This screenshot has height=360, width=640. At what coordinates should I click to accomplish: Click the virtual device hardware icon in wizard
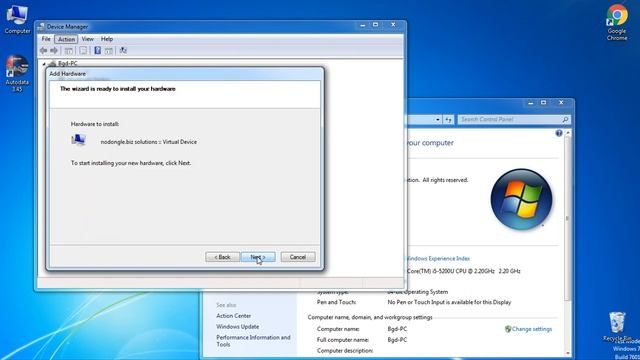click(x=78, y=140)
